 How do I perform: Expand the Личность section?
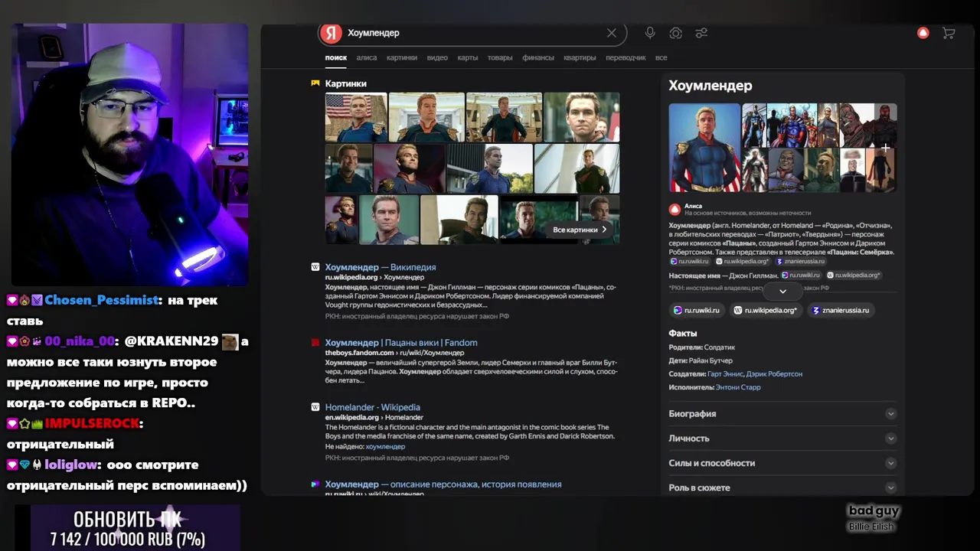coord(782,439)
